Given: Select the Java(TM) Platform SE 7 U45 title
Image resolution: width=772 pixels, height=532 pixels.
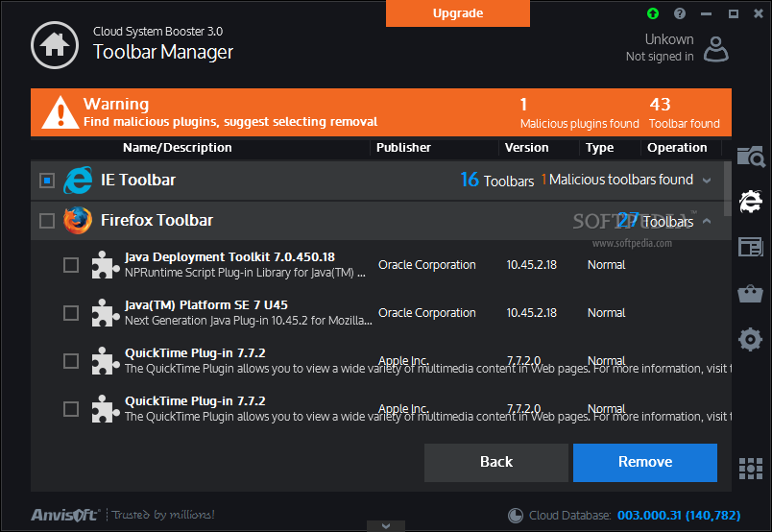Looking at the screenshot, I should pos(205,305).
